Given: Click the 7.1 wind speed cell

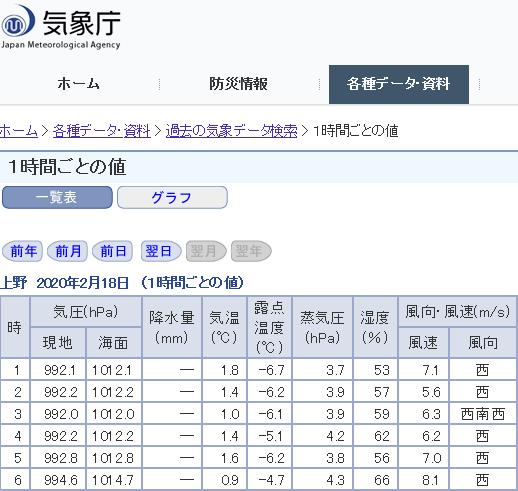Looking at the screenshot, I should coord(424,369).
